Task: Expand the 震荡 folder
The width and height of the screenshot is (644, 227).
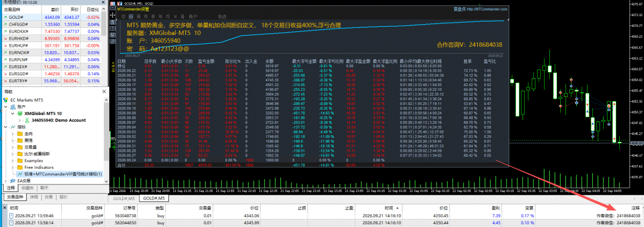Action: [12, 140]
